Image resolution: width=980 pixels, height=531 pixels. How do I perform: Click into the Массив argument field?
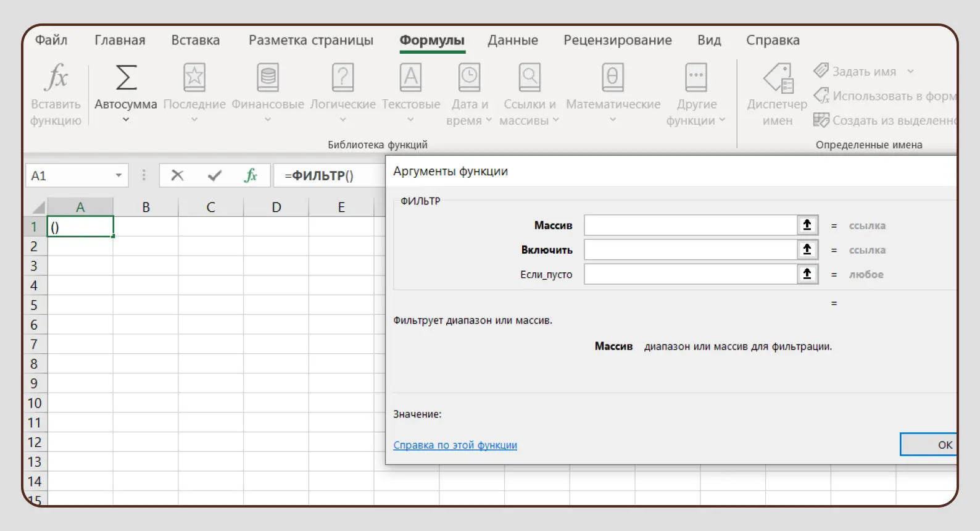pos(691,225)
